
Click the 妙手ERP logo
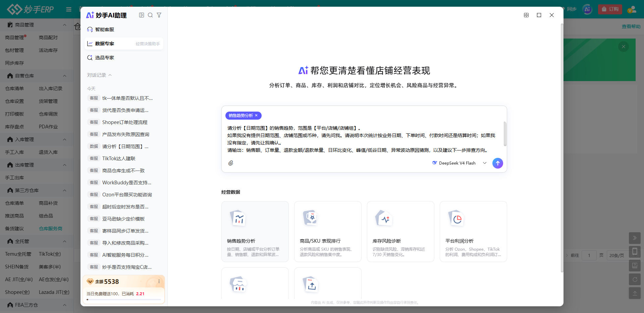pos(31,9)
